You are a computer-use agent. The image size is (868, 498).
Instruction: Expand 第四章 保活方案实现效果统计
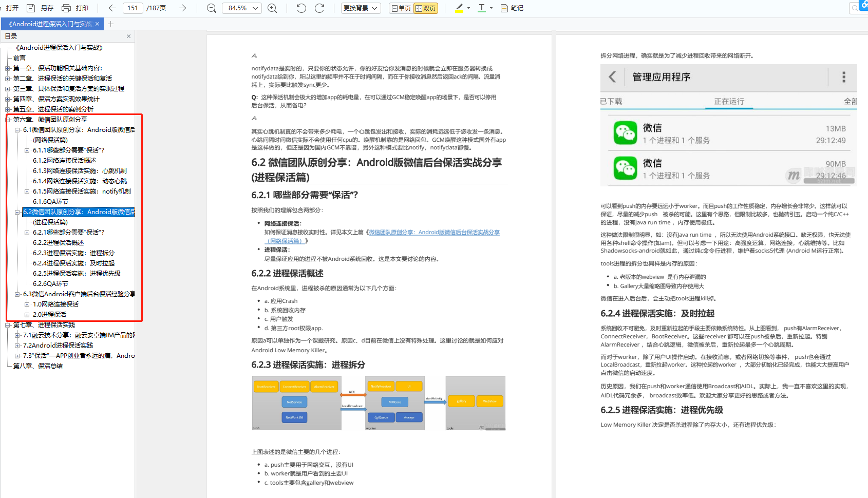pos(8,99)
